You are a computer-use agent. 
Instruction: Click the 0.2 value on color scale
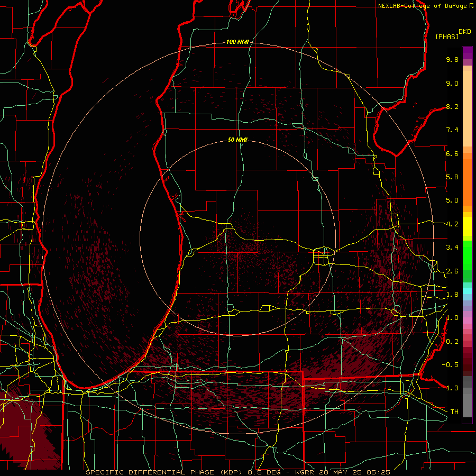click(452, 342)
